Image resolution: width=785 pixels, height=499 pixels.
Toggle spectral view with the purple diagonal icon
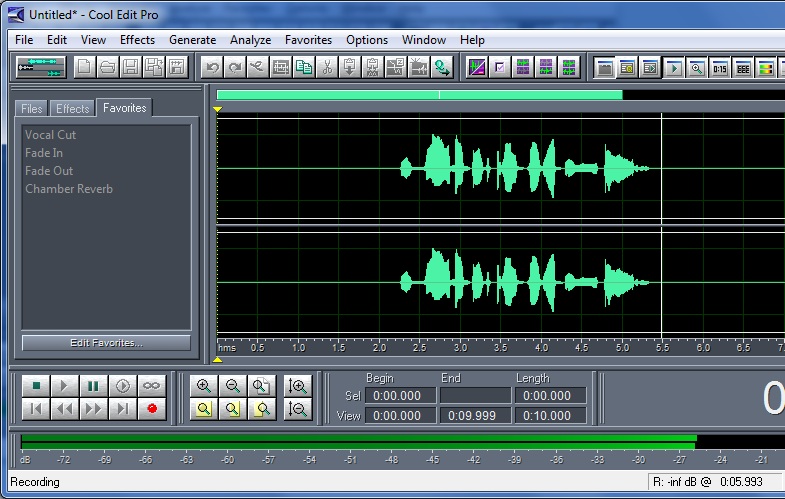[477, 67]
